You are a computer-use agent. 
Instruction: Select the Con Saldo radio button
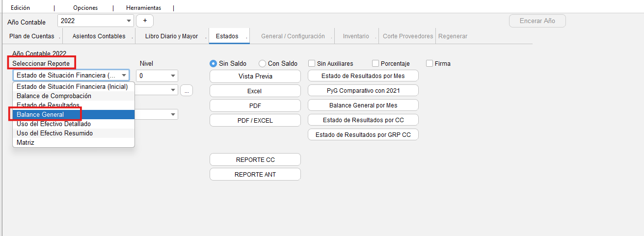tap(263, 63)
